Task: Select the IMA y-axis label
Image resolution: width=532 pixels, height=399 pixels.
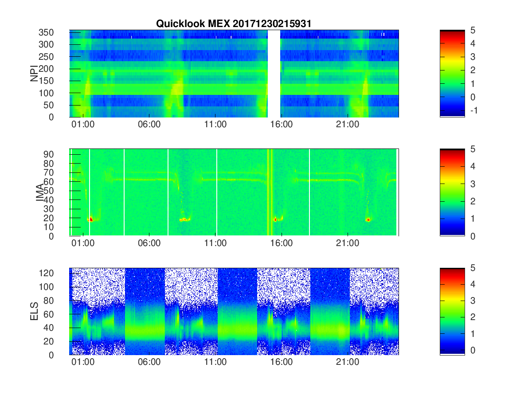Action: point(40,193)
